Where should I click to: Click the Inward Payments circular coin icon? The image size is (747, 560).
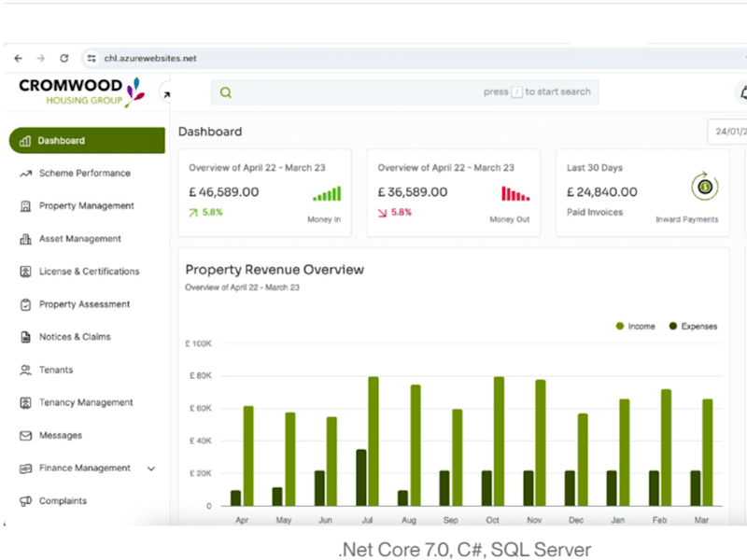click(x=705, y=187)
